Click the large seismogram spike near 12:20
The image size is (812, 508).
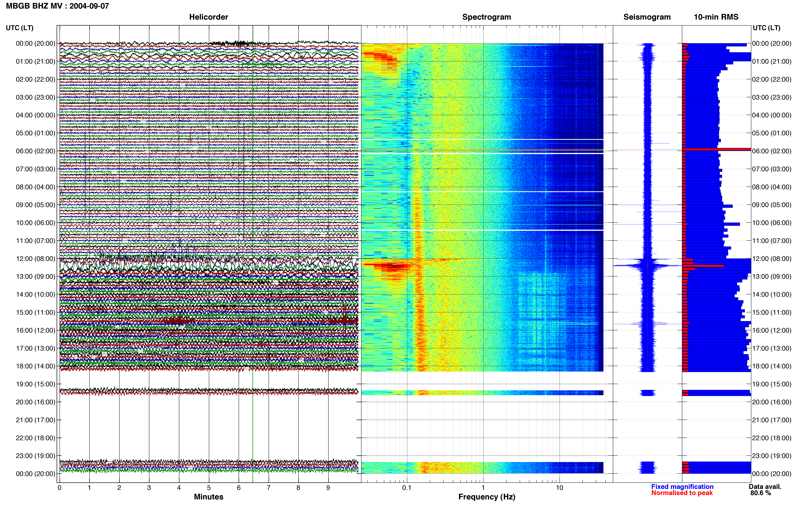pyautogui.click(x=647, y=266)
